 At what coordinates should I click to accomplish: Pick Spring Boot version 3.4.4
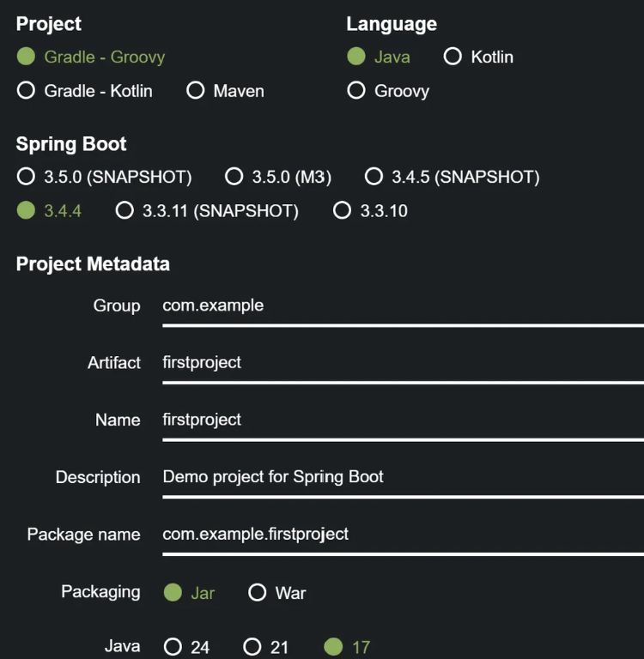27,210
